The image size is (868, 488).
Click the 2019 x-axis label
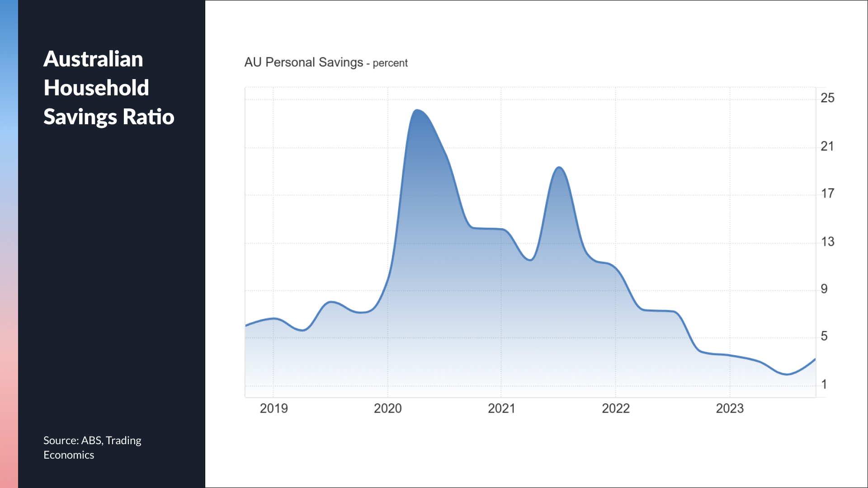coord(274,408)
